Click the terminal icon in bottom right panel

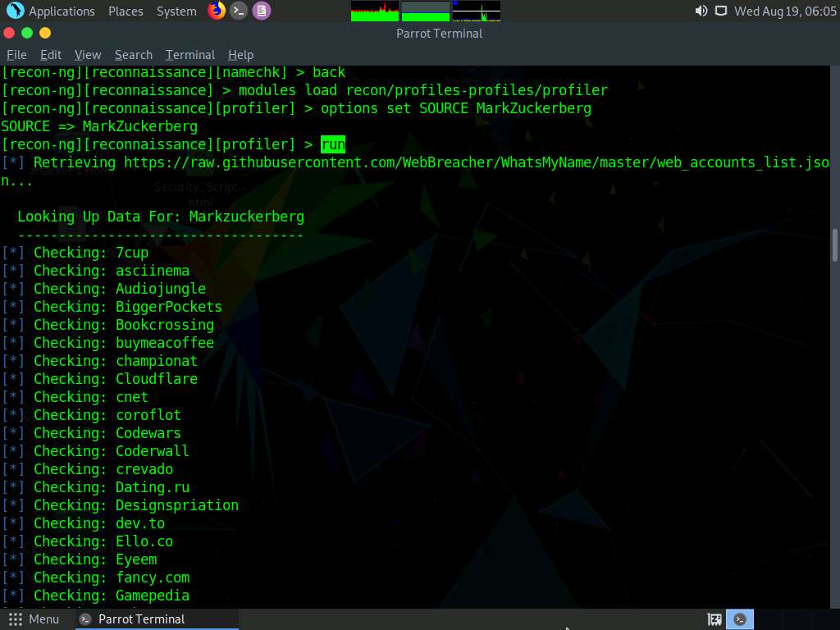click(740, 619)
